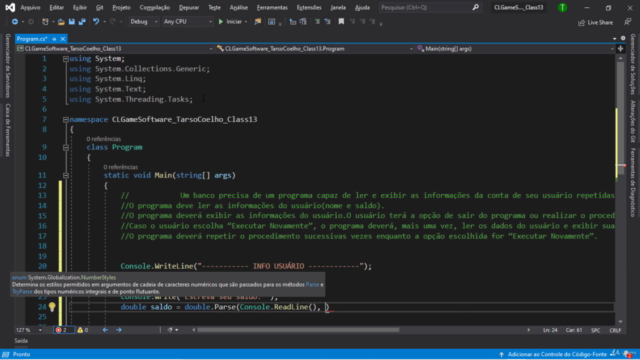The image size is (640, 360).
Task: Open the project navigation dropdown CLGameSoftware_TarsoCoelho_Class13
Action: 115,49
